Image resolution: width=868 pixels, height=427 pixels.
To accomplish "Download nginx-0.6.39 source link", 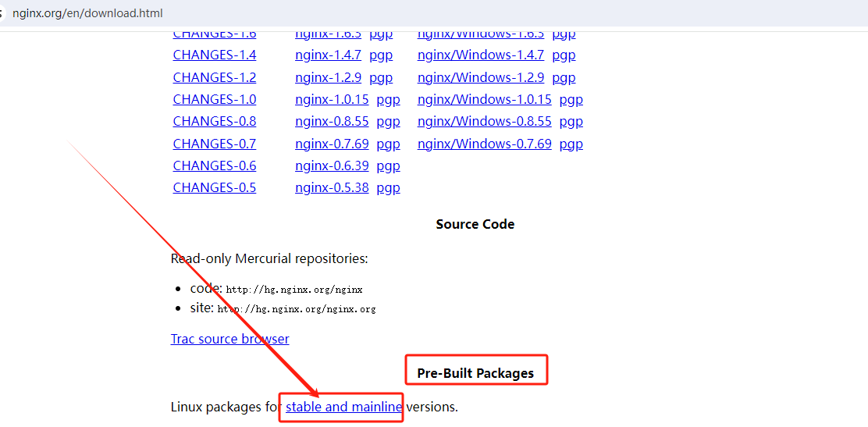I will 332,165.
